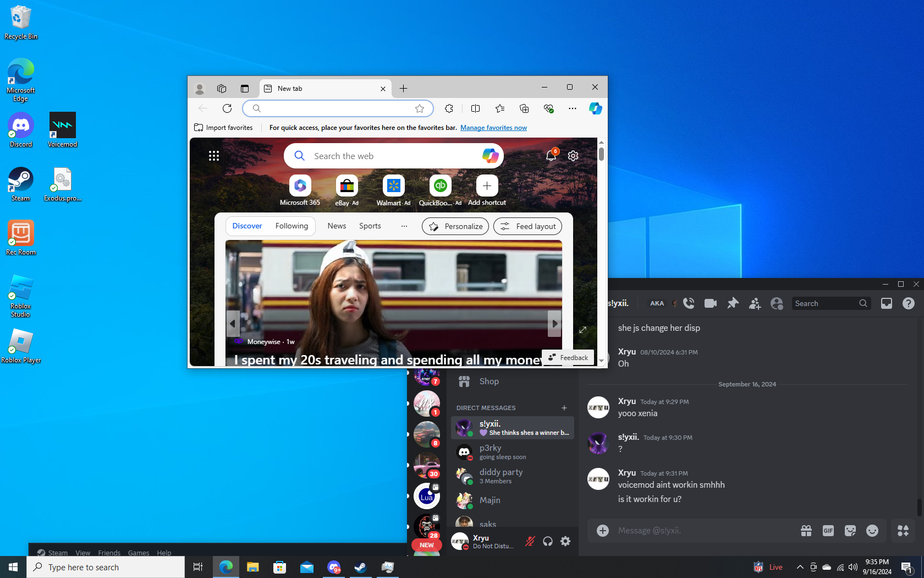Unmute the microphone in Discord
The image size is (924, 578).
pos(530,542)
